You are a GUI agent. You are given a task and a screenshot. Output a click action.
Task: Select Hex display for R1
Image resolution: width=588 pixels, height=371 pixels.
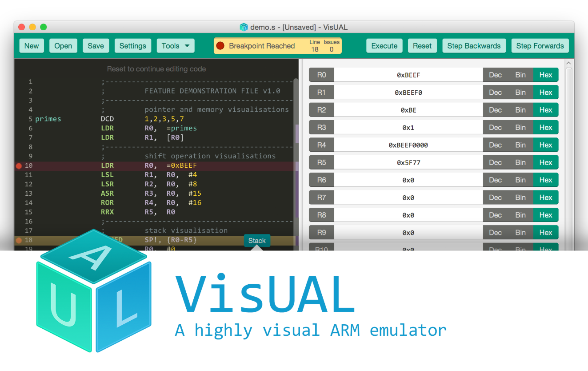[x=546, y=93]
